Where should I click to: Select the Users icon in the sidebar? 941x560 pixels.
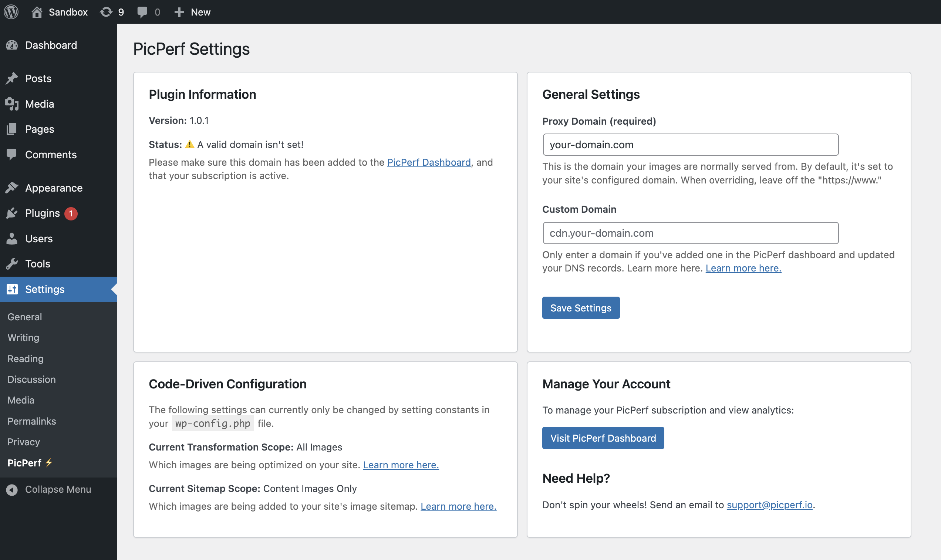pos(13,238)
